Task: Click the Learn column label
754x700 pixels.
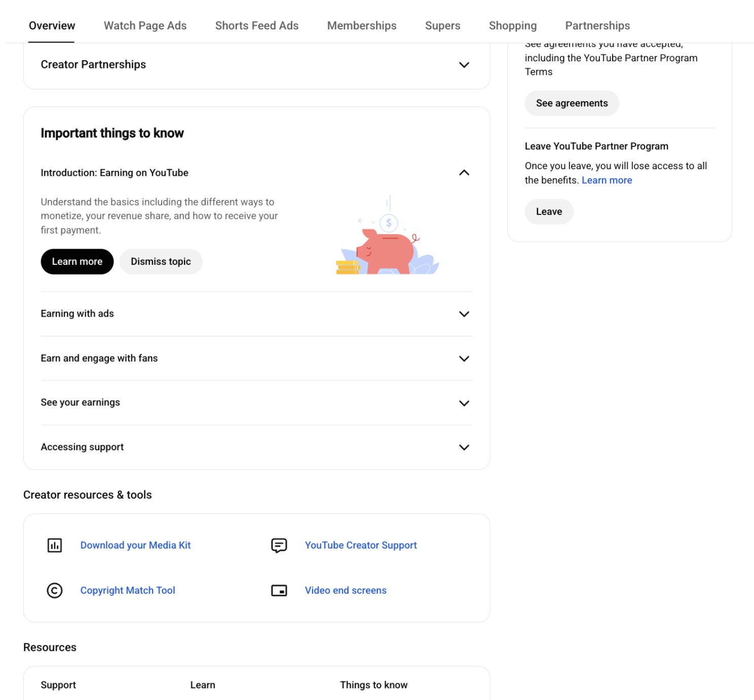Action: pyautogui.click(x=203, y=685)
